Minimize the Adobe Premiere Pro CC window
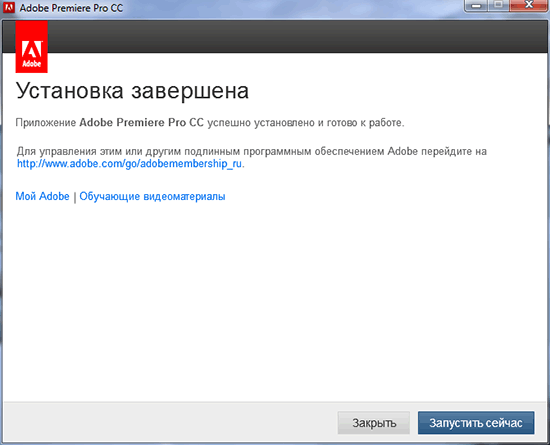The width and height of the screenshot is (550, 445). [x=476, y=6]
